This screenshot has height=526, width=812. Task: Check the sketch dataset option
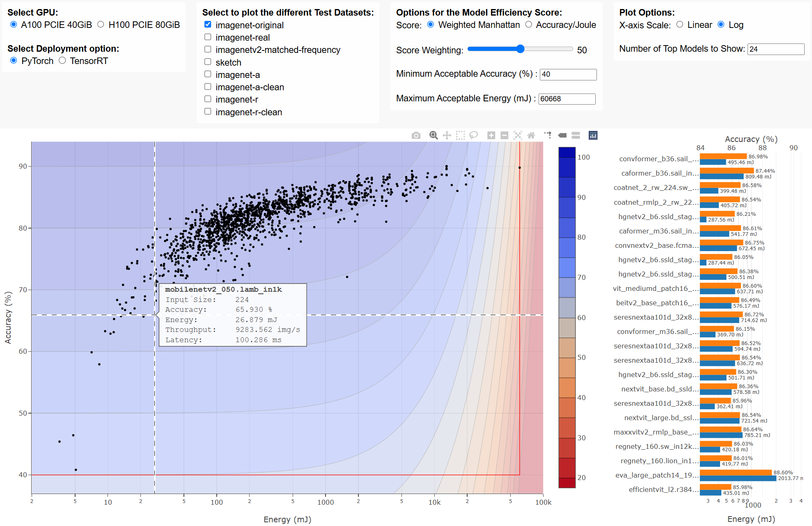(x=208, y=62)
